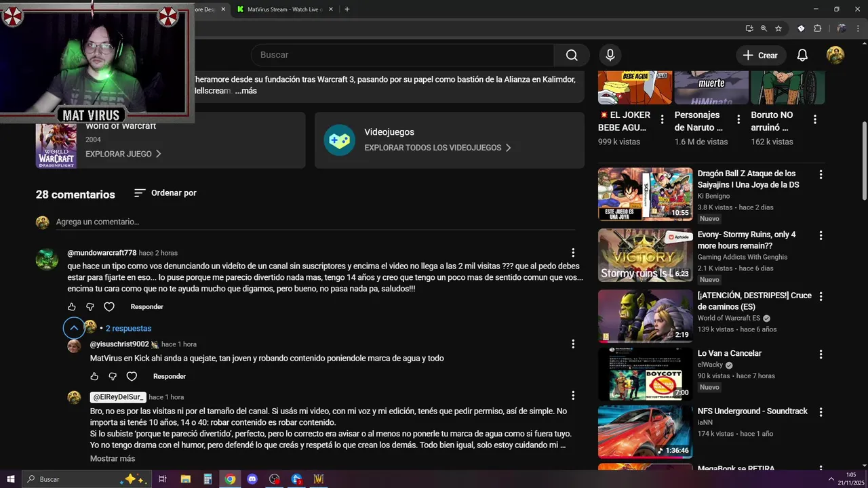This screenshot has height=488, width=868.
Task: Open Evony Stormy Ruins video thumbnail
Action: point(645,255)
